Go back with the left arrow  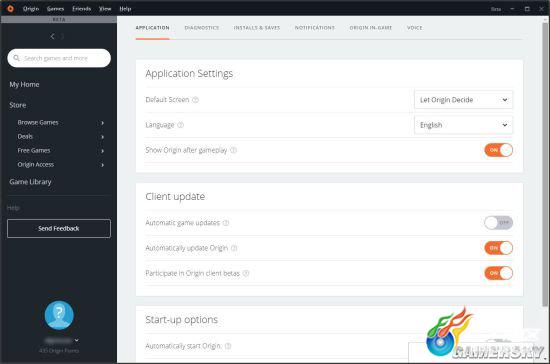52,36
